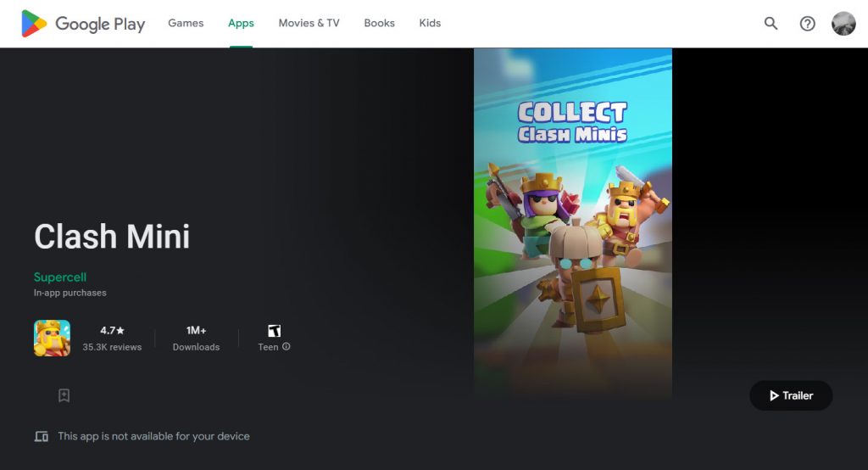Go to the Movies & TV tab

pyautogui.click(x=309, y=23)
